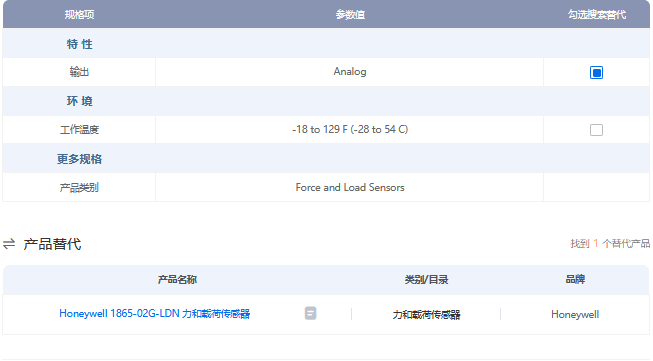
Task: Click the 参数值 column header
Action: 350,15
